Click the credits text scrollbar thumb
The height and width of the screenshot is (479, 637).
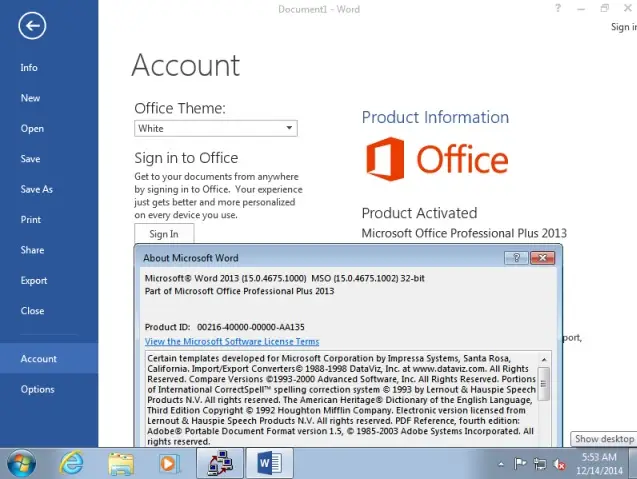click(544, 384)
